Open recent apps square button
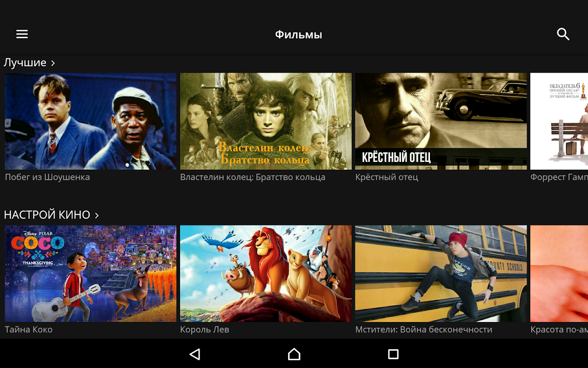Image resolution: width=588 pixels, height=368 pixels. [393, 354]
